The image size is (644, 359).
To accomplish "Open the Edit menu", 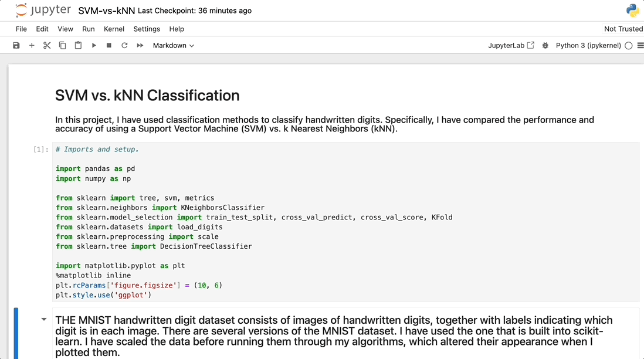I will [x=42, y=29].
